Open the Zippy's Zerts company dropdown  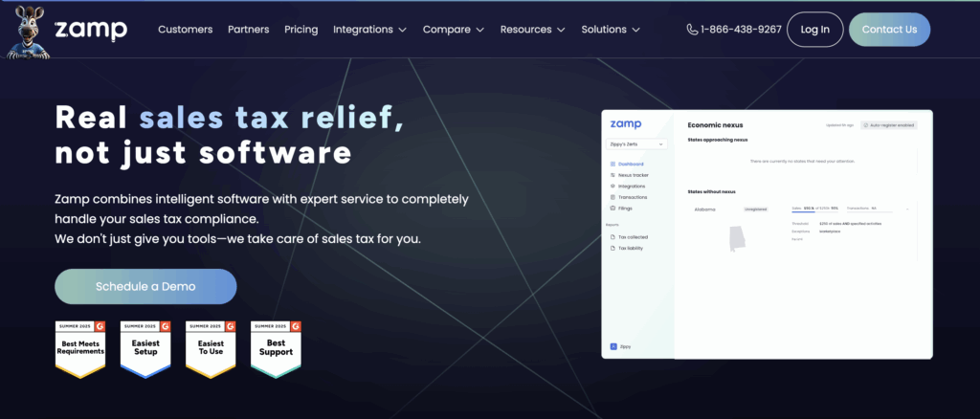point(636,144)
